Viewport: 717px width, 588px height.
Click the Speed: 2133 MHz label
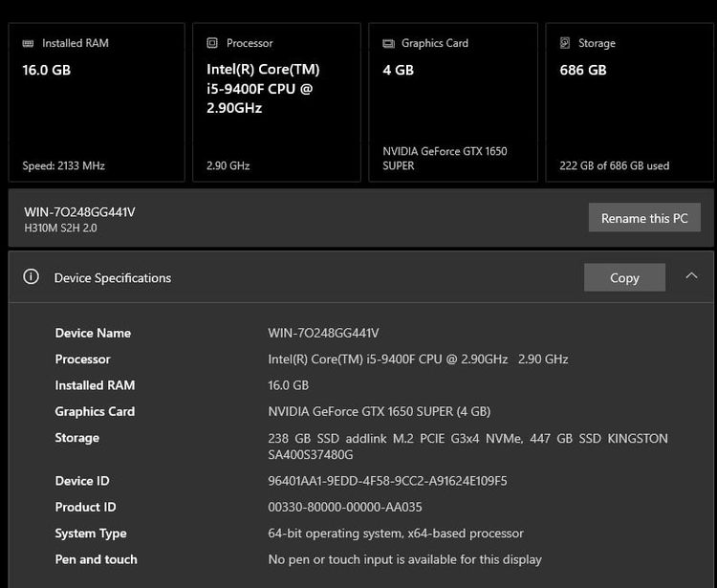(x=64, y=165)
